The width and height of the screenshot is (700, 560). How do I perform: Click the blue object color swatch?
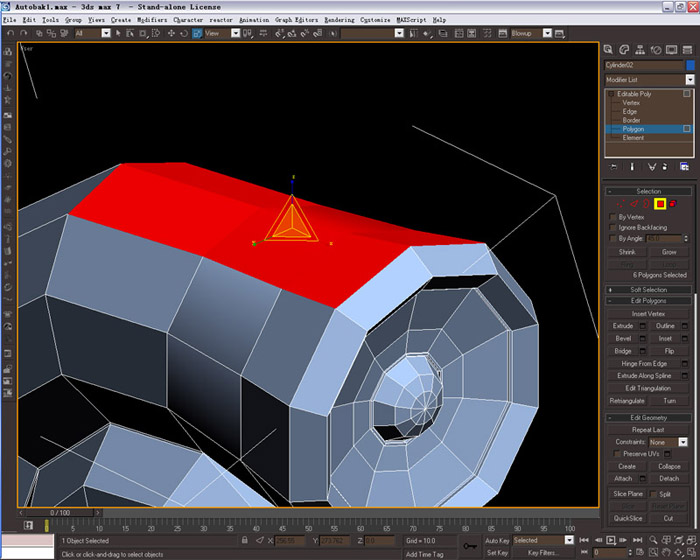(x=690, y=65)
